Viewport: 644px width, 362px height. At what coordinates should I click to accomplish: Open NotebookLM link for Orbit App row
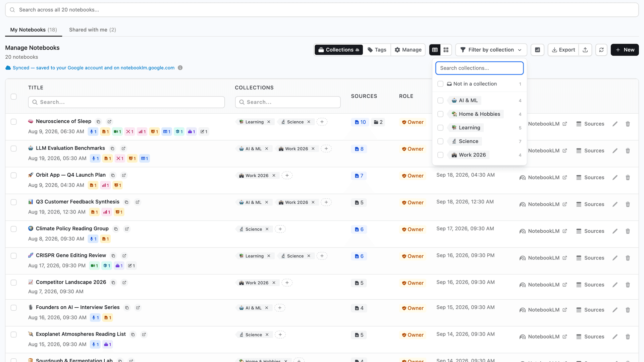[543, 178]
